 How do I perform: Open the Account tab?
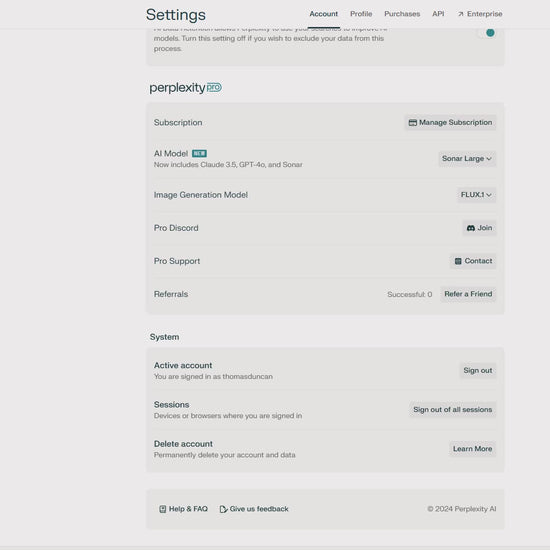pyautogui.click(x=323, y=14)
